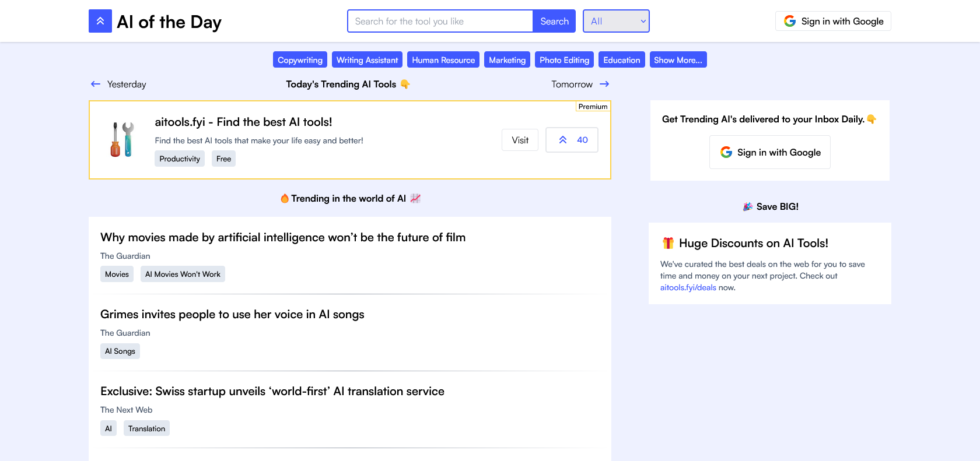
Task: Click the Yesterday left arrow icon
Action: tap(96, 84)
